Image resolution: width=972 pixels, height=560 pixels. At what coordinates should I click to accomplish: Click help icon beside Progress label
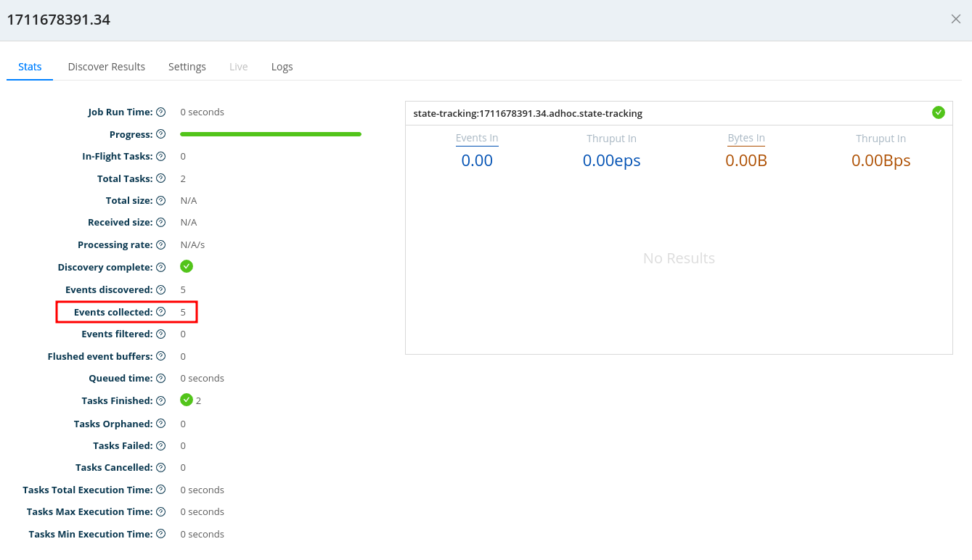point(161,134)
